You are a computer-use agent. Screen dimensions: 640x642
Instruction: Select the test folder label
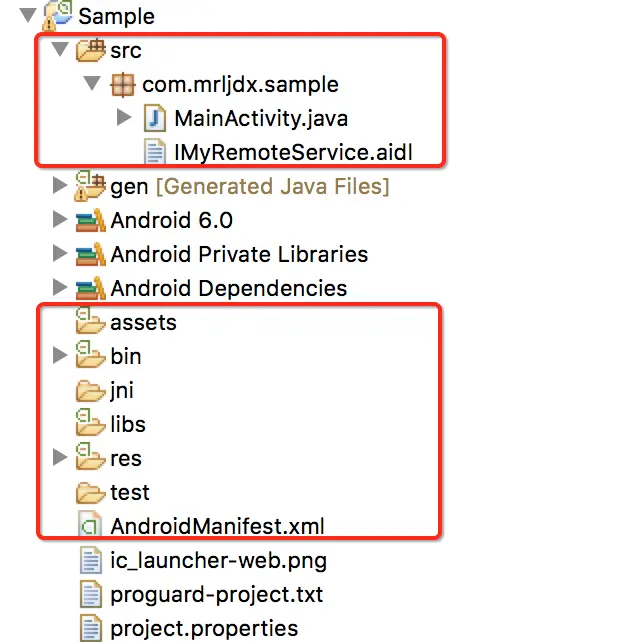point(130,493)
